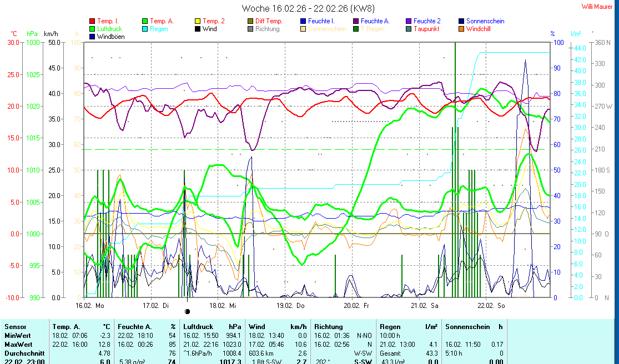Click the green Temp. A. legend square
Viewport: 619px width, 364px height.
coord(145,21)
